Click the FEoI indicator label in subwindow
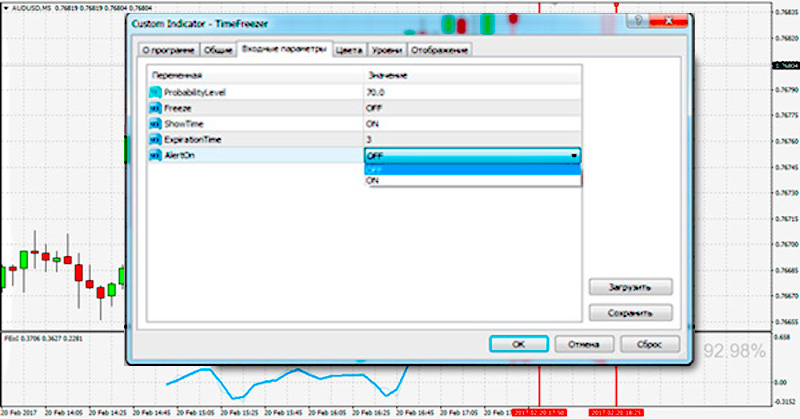This screenshot has height=419, width=800. click(43, 338)
